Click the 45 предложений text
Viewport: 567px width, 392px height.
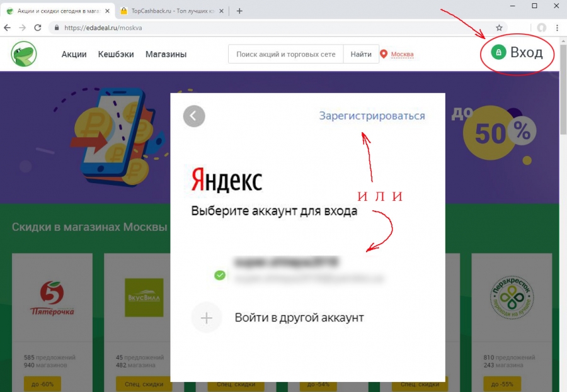click(140, 357)
